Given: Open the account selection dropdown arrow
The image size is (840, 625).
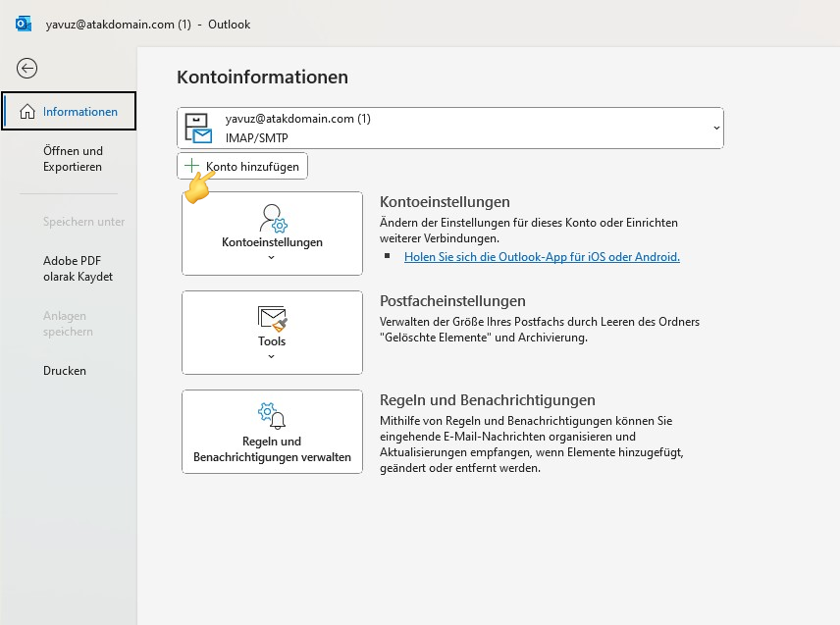Looking at the screenshot, I should point(715,128).
